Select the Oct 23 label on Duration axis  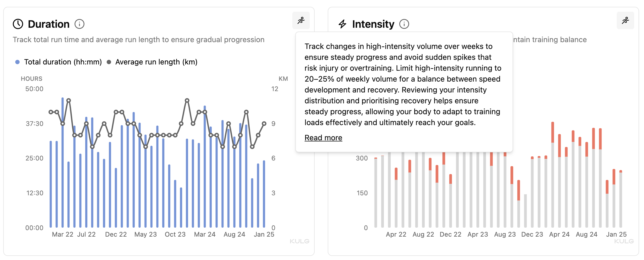click(175, 234)
